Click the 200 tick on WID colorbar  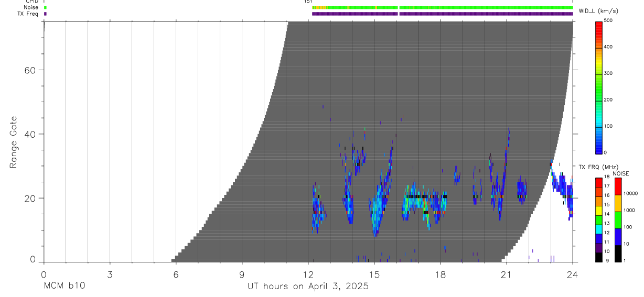(x=609, y=100)
